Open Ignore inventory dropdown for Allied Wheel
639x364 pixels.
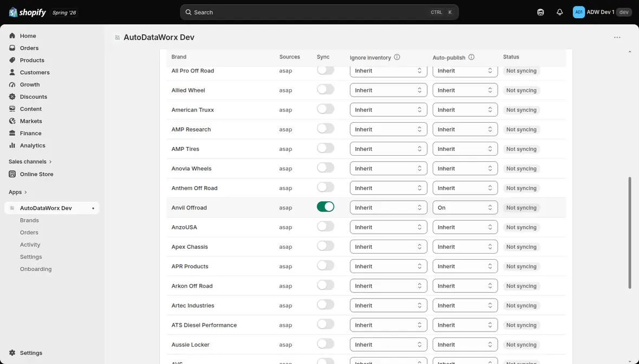click(x=388, y=90)
